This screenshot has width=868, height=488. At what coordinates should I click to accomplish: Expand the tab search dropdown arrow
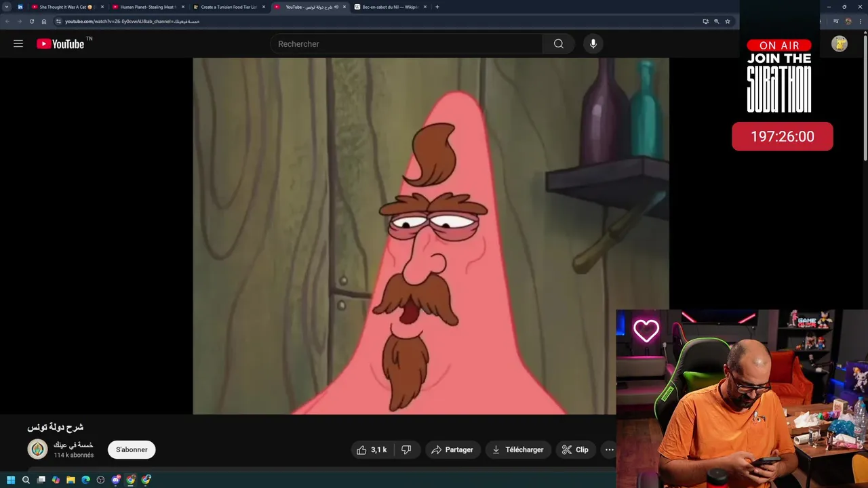point(7,7)
